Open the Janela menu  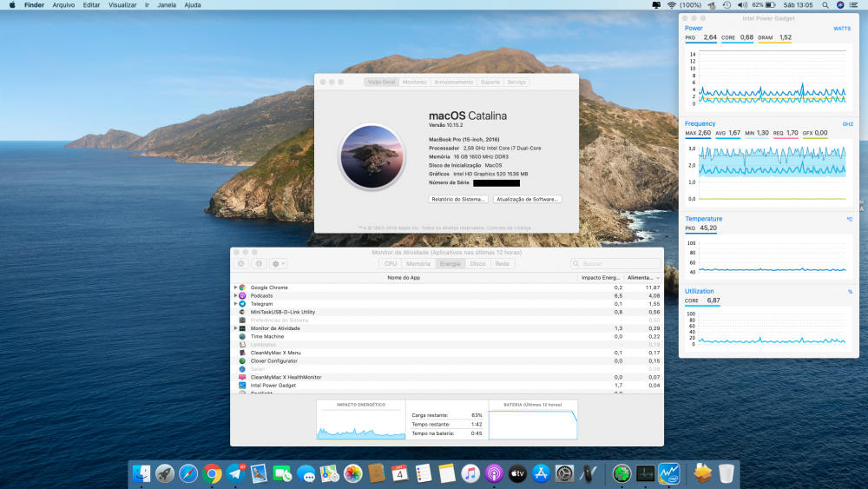pos(167,5)
